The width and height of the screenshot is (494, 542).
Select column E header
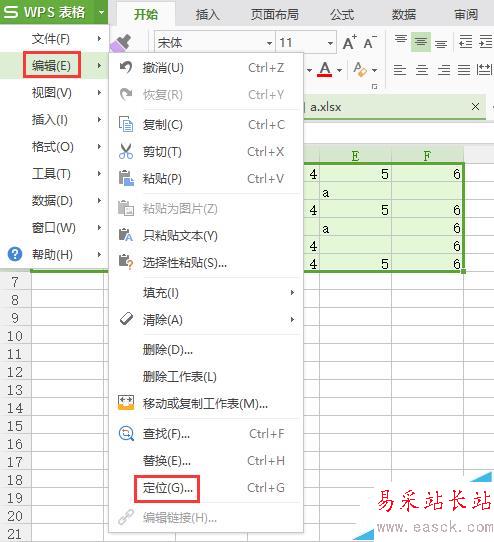pos(355,156)
